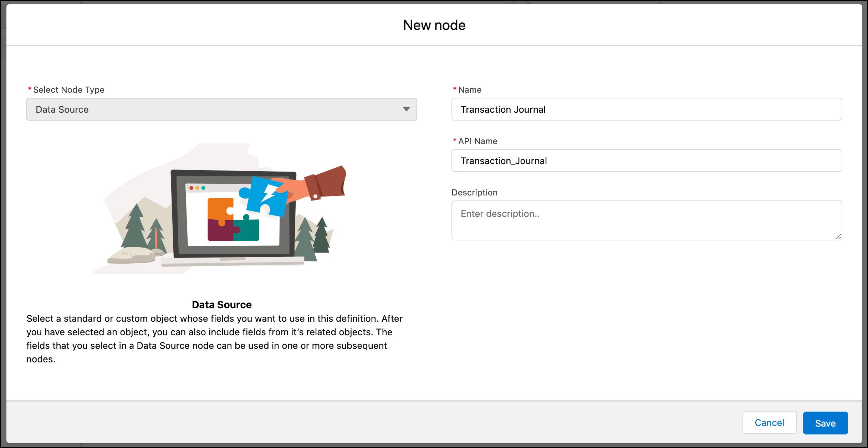This screenshot has height=448, width=868.
Task: Click the resize handle on the Description box
Action: (x=839, y=236)
